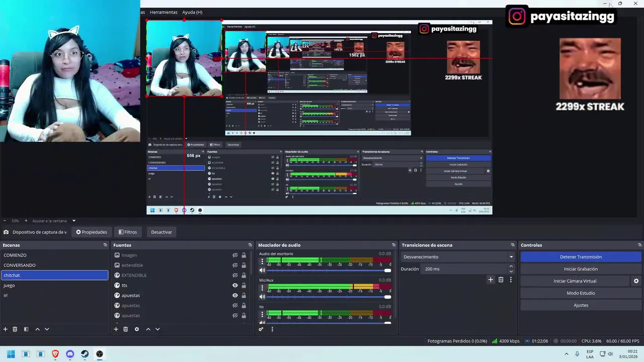The width and height of the screenshot is (644, 362).
Task: Show hidden system tray icons chevron
Action: click(x=567, y=354)
